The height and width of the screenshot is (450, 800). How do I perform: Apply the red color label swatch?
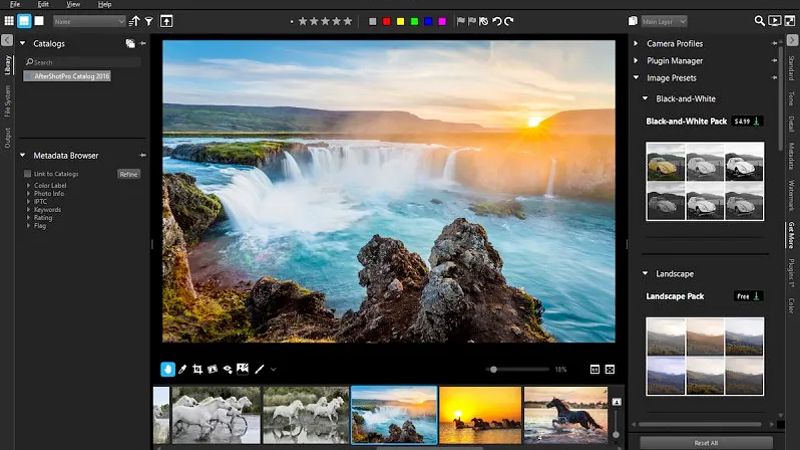coord(387,21)
